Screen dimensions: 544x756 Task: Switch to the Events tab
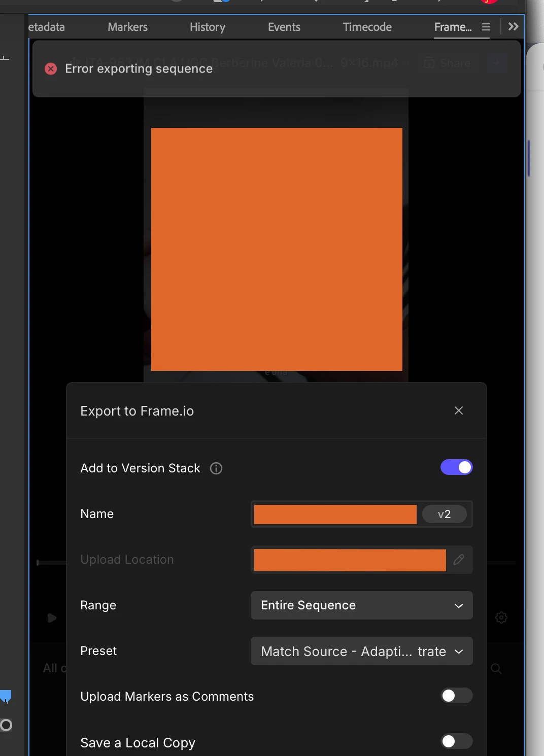tap(284, 27)
